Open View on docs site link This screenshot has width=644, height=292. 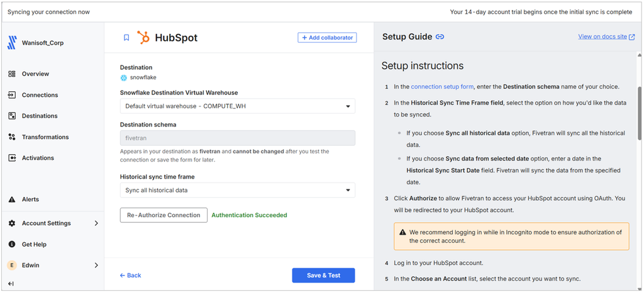point(602,36)
